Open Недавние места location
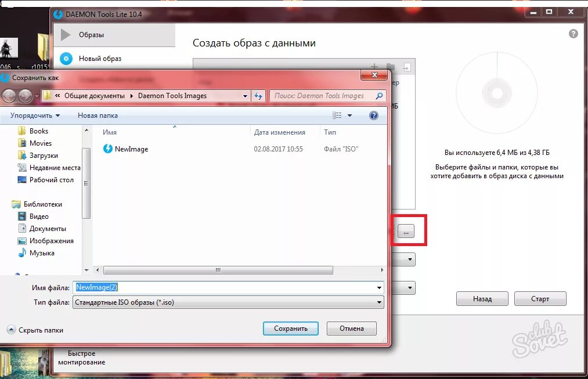 tap(49, 168)
